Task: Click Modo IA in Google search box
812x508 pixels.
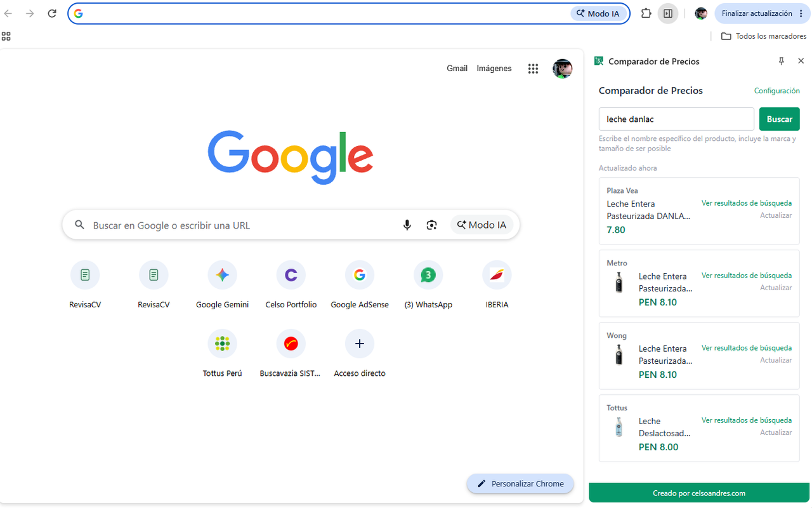Action: (481, 225)
